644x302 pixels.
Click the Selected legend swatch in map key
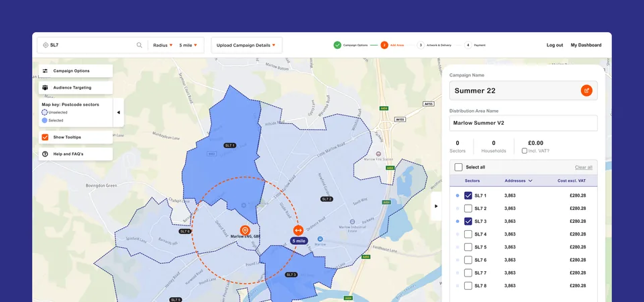pyautogui.click(x=44, y=120)
